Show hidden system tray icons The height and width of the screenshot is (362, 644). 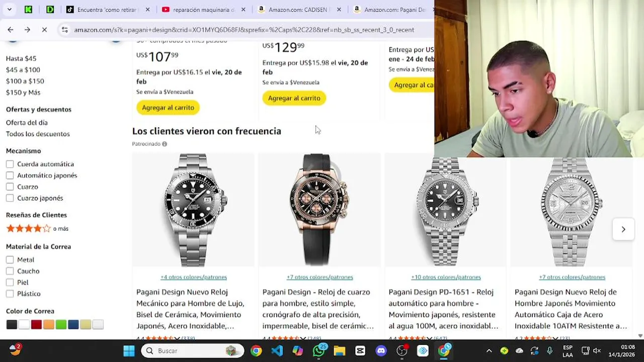[x=489, y=350]
